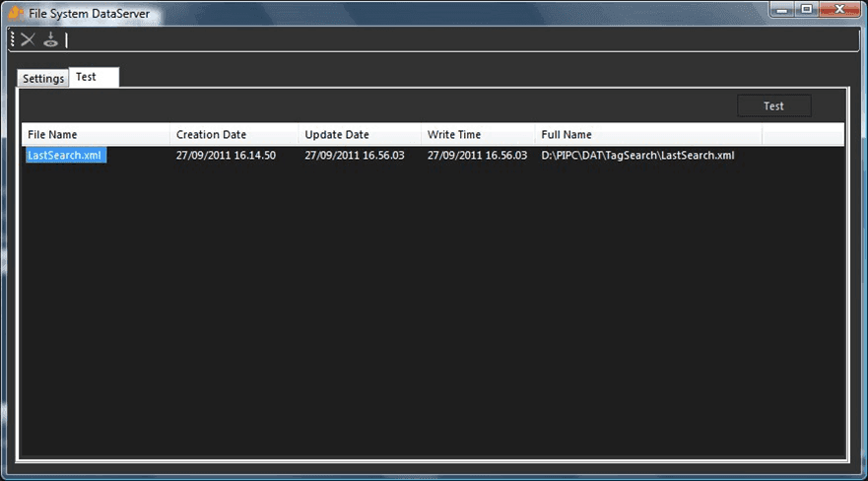Image resolution: width=868 pixels, height=481 pixels.
Task: Click the X delete icon in toolbar
Action: tap(28, 39)
